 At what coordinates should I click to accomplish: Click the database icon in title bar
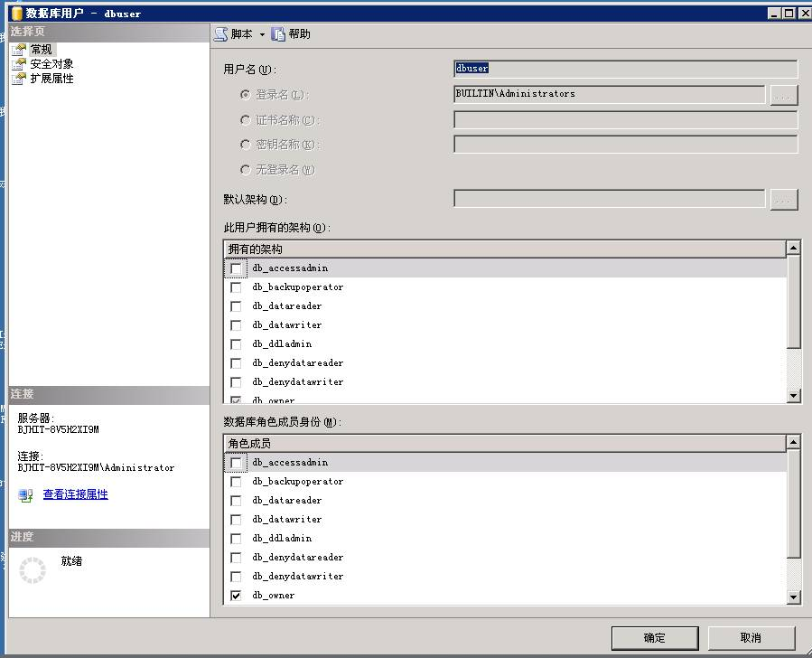[17, 14]
